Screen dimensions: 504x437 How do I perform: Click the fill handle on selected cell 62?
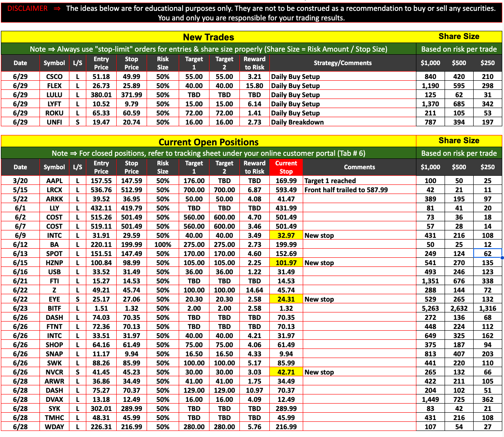click(502, 258)
